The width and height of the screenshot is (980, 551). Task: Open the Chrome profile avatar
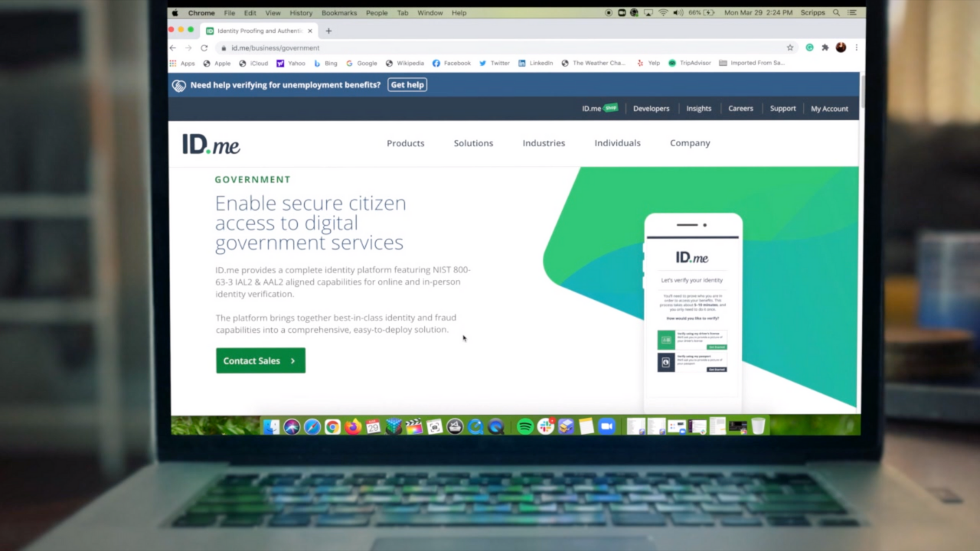841,47
